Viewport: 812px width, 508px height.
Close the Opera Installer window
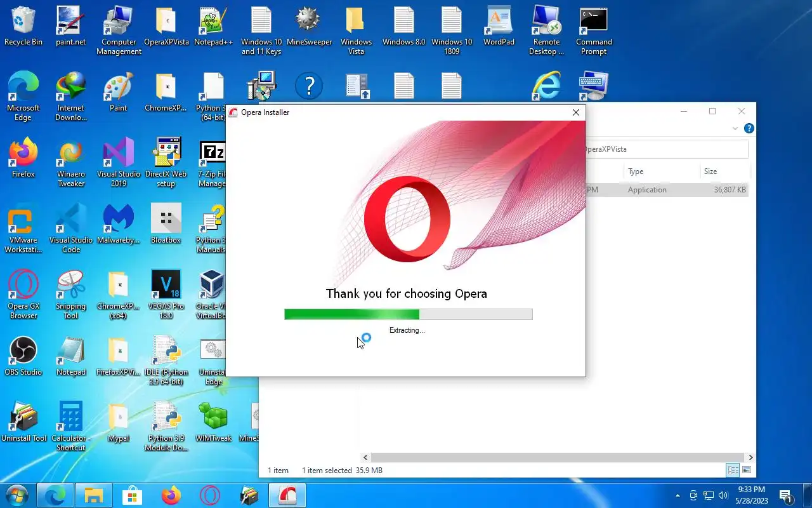click(575, 112)
